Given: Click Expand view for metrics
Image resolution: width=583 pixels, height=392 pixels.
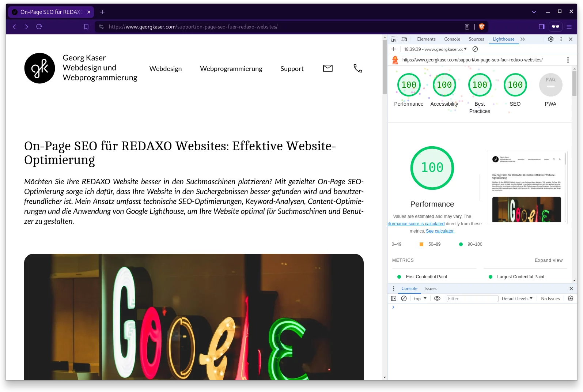Looking at the screenshot, I should click(549, 260).
